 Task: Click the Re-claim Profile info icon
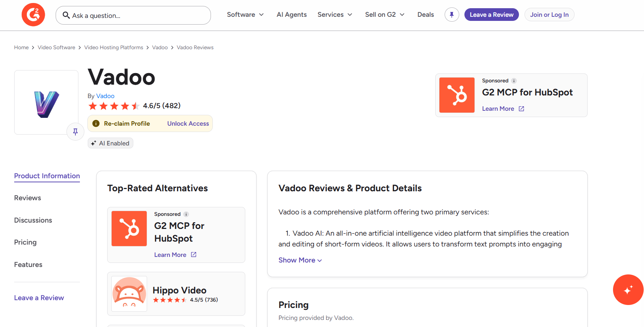click(96, 123)
